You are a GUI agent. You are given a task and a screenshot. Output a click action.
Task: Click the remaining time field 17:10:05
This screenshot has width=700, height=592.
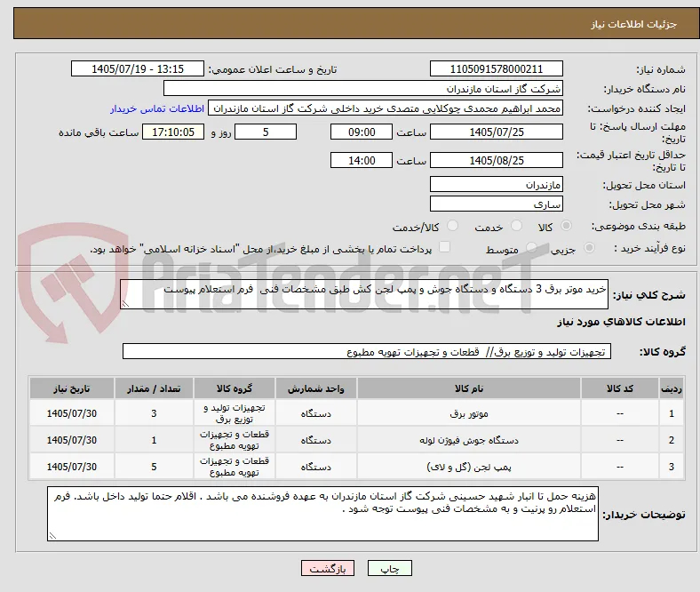click(x=173, y=132)
